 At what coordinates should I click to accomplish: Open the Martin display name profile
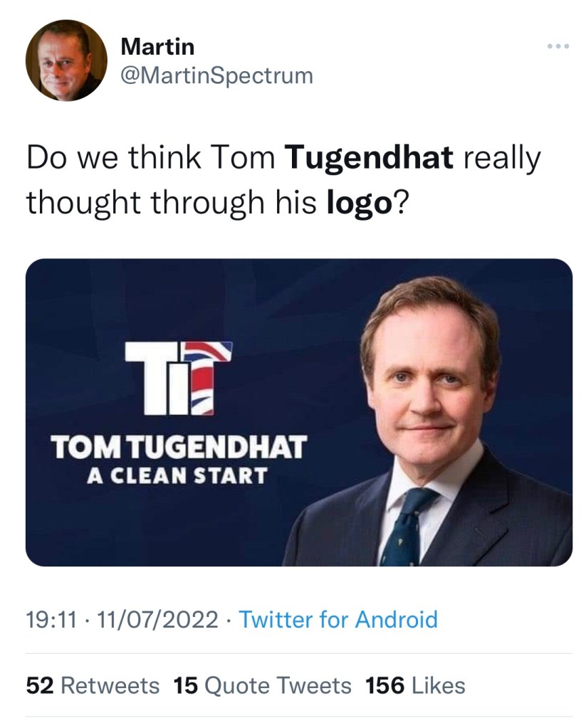(x=157, y=47)
